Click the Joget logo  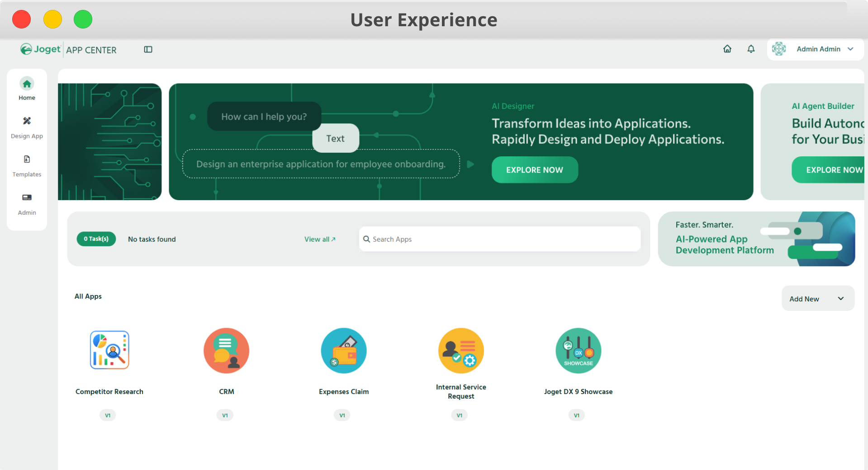tap(41, 49)
